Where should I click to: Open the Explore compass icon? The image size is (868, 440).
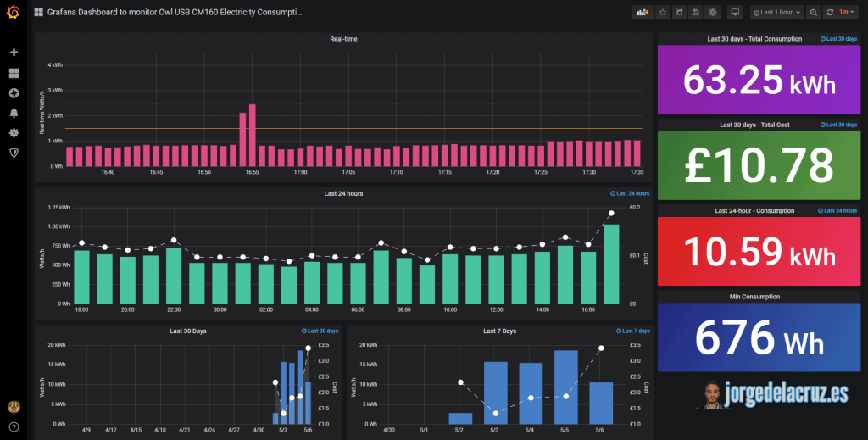(x=14, y=93)
